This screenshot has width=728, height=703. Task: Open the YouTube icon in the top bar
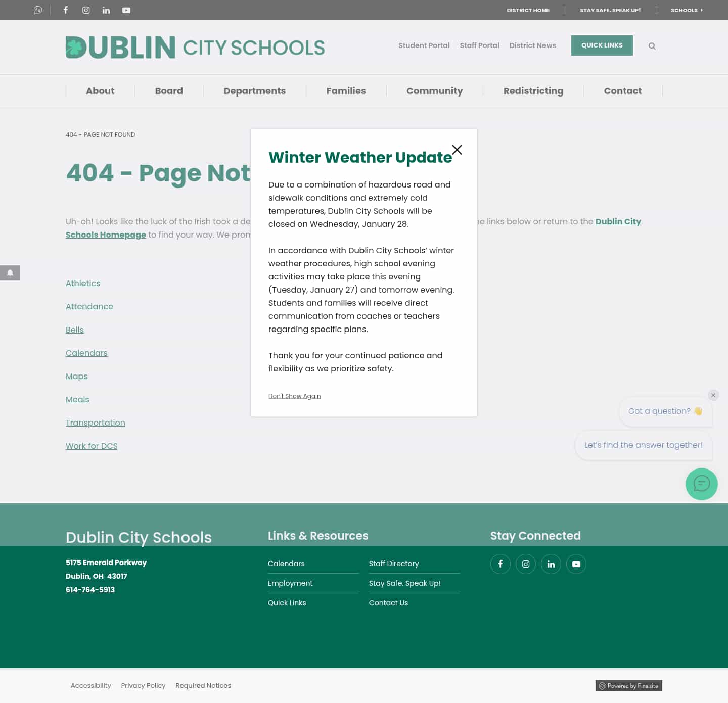pyautogui.click(x=126, y=10)
